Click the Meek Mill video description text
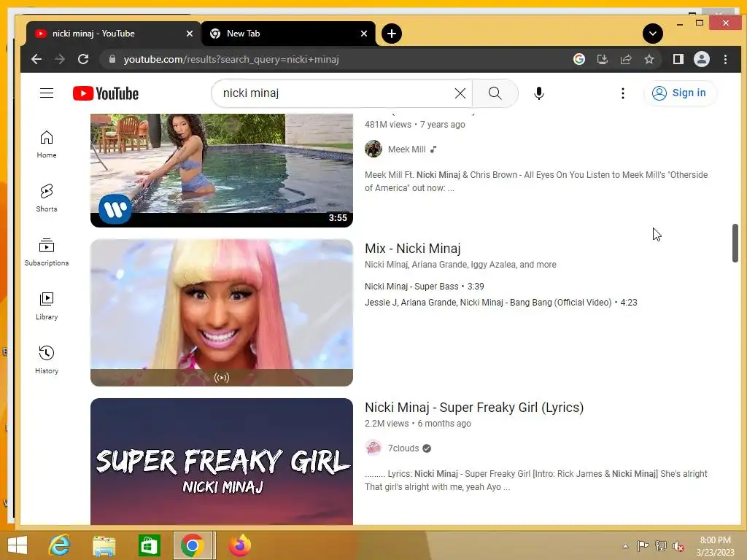747x560 pixels. [x=536, y=181]
